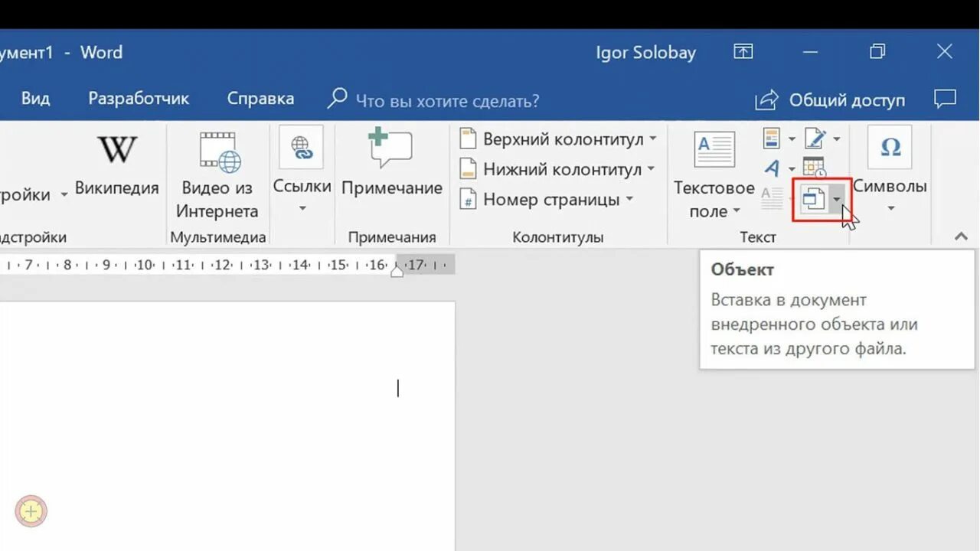Click the Верхний колонтитул header icon
The width and height of the screenshot is (980, 551).
tap(468, 139)
